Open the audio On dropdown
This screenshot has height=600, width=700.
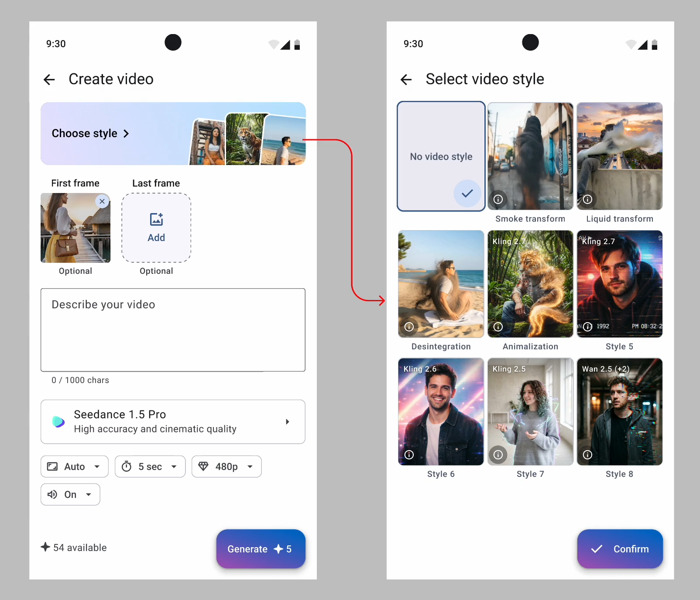pyautogui.click(x=70, y=494)
